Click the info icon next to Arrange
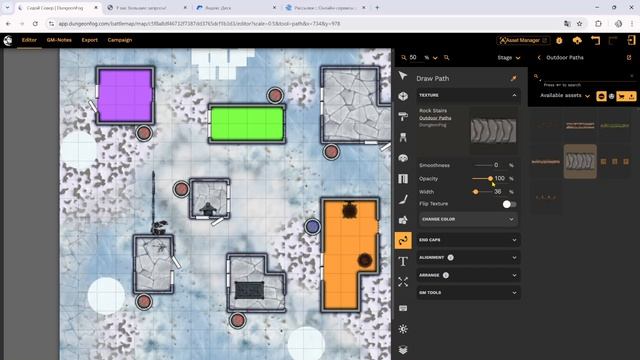This screenshot has height=360, width=640. click(x=446, y=275)
